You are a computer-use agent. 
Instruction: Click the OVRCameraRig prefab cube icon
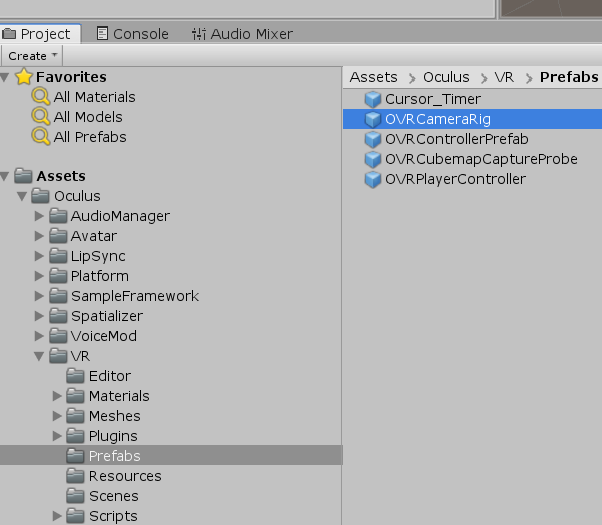[372, 119]
